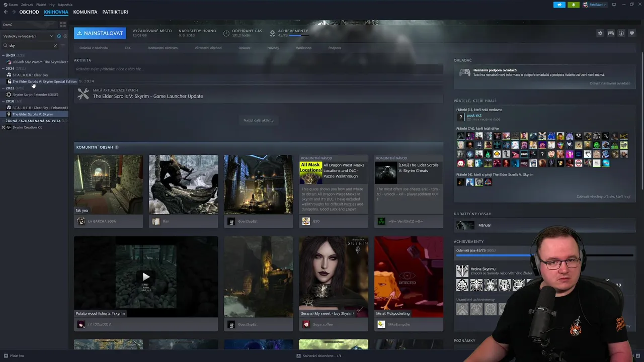The image size is (644, 362).
Task: Click activity post input field
Action: point(258,69)
